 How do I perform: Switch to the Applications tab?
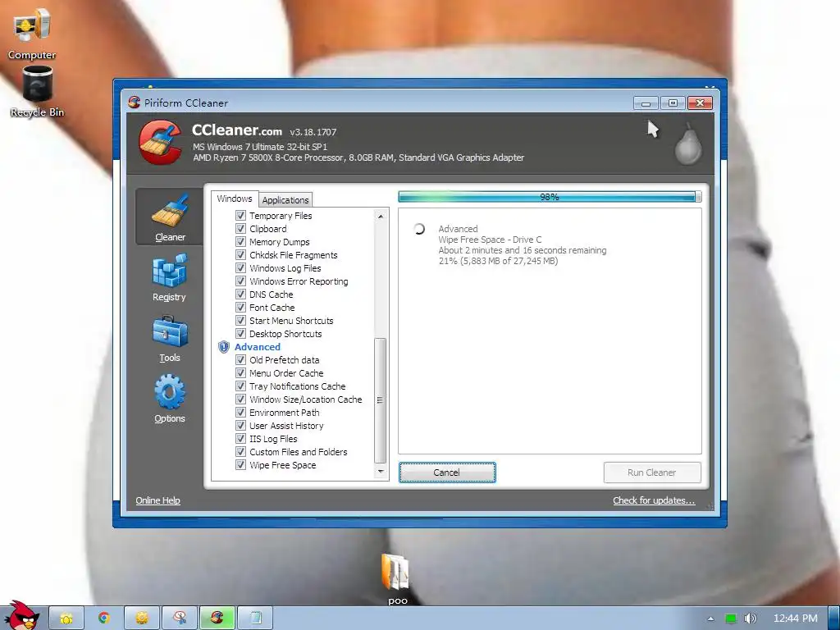click(x=285, y=200)
